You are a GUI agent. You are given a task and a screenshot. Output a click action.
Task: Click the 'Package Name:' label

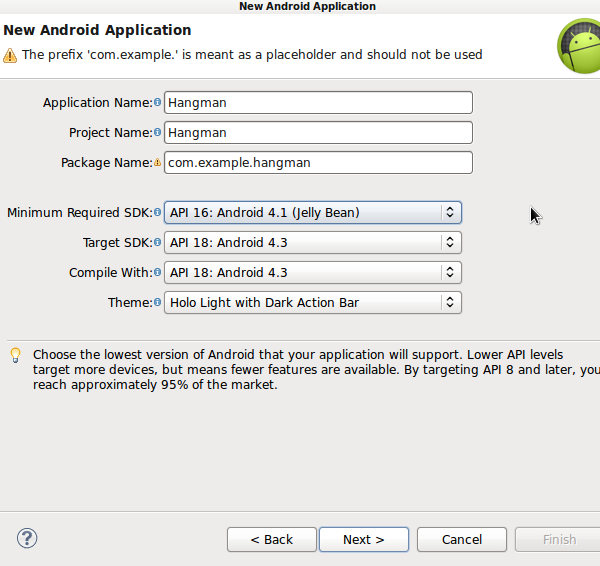tap(107, 163)
